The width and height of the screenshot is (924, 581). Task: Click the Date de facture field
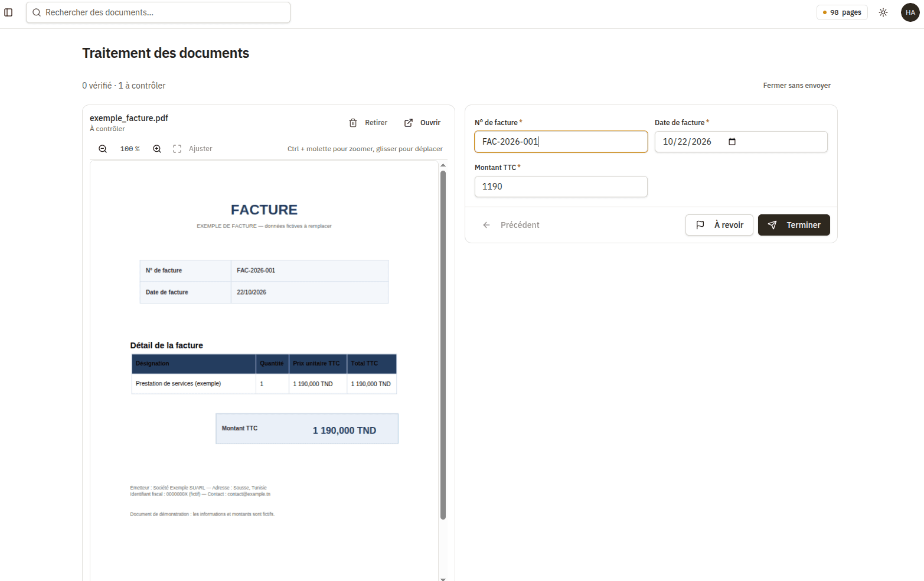(x=741, y=142)
